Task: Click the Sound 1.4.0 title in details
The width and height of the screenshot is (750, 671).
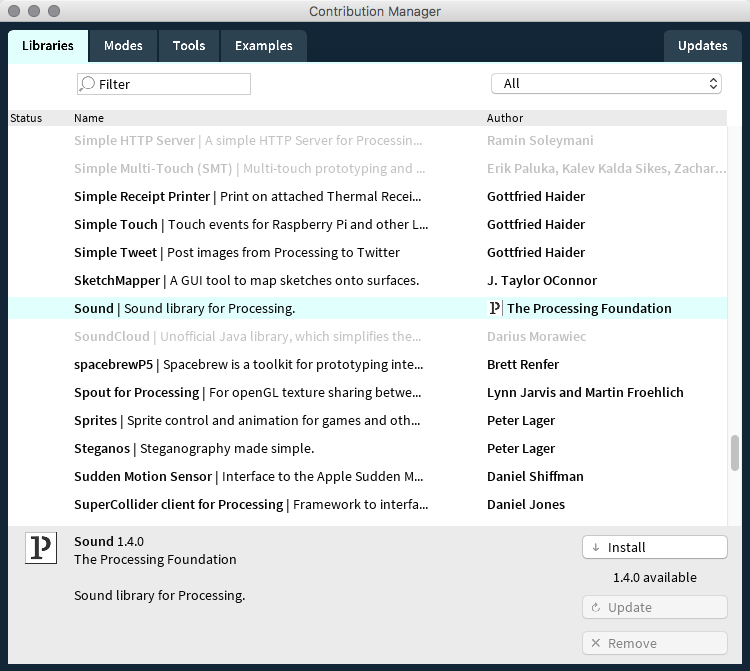Action: tap(109, 541)
